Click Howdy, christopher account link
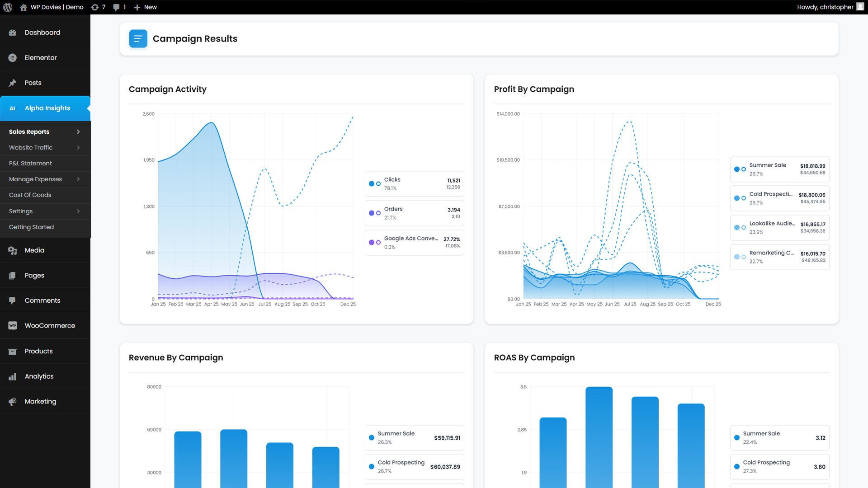 (825, 7)
